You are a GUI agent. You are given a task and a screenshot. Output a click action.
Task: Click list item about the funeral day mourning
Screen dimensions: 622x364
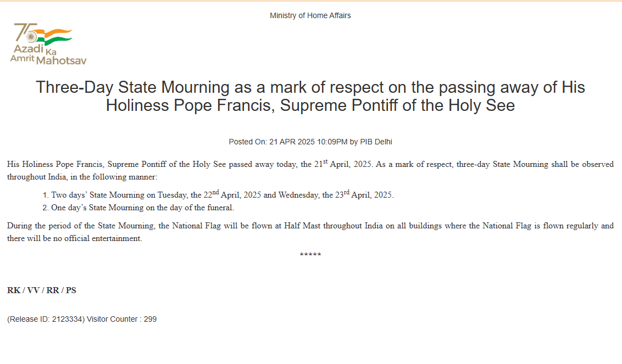[142, 208]
